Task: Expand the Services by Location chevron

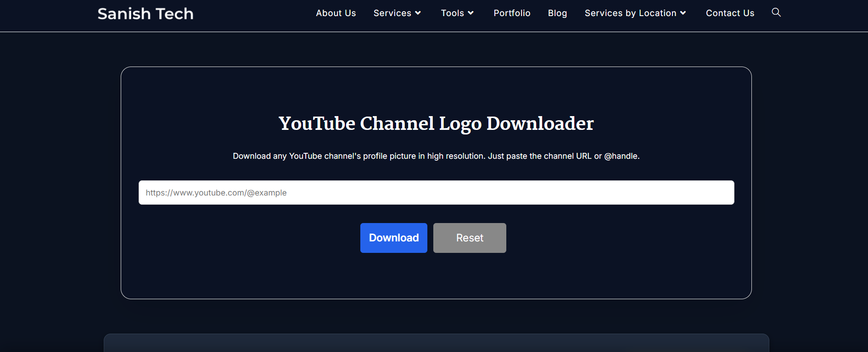Action: [x=683, y=13]
